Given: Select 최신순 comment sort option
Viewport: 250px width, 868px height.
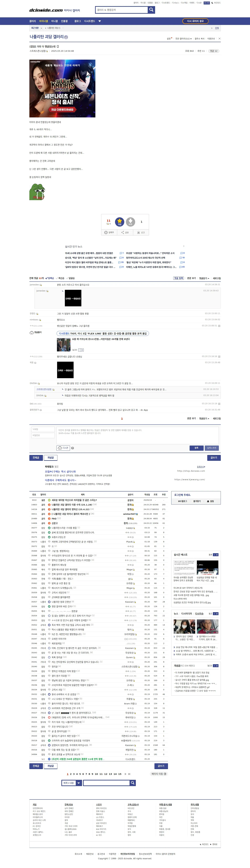Looking at the screenshot, I should pos(60,278).
